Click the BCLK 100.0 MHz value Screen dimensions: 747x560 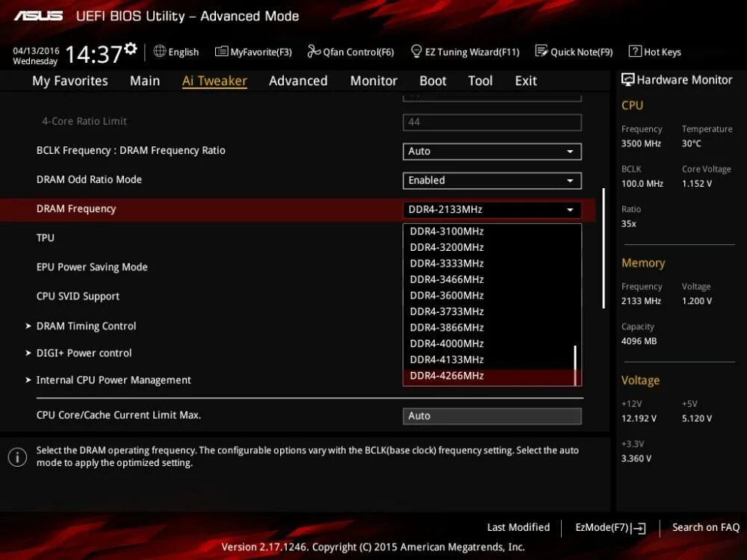coord(642,184)
